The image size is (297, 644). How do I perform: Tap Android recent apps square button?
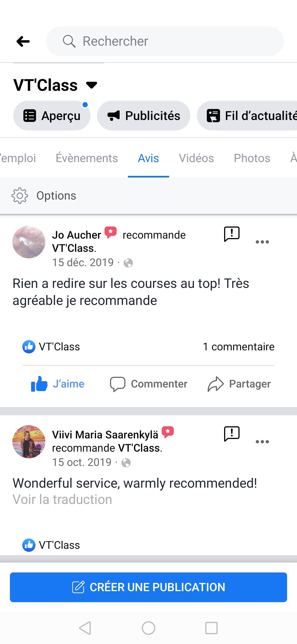[x=211, y=628]
